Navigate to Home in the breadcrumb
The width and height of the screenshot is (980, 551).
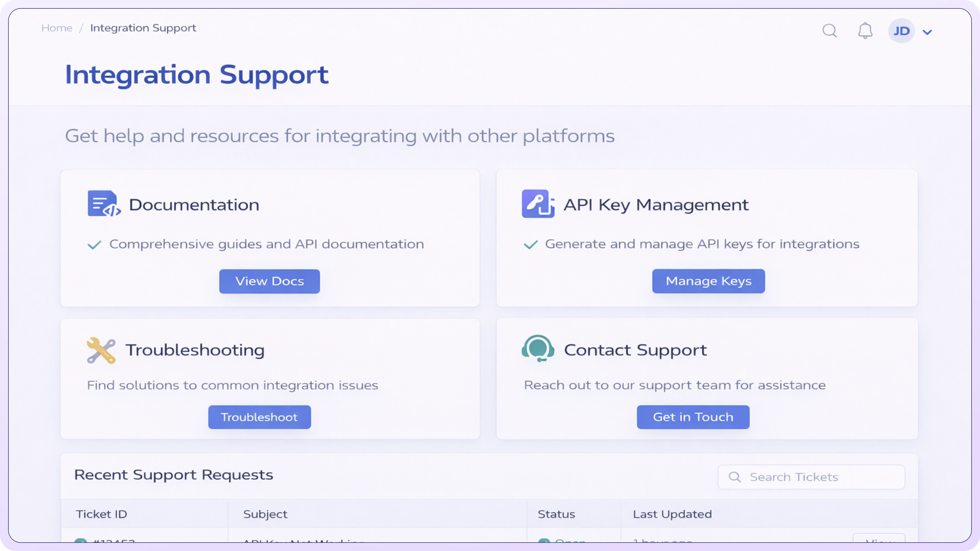(57, 27)
